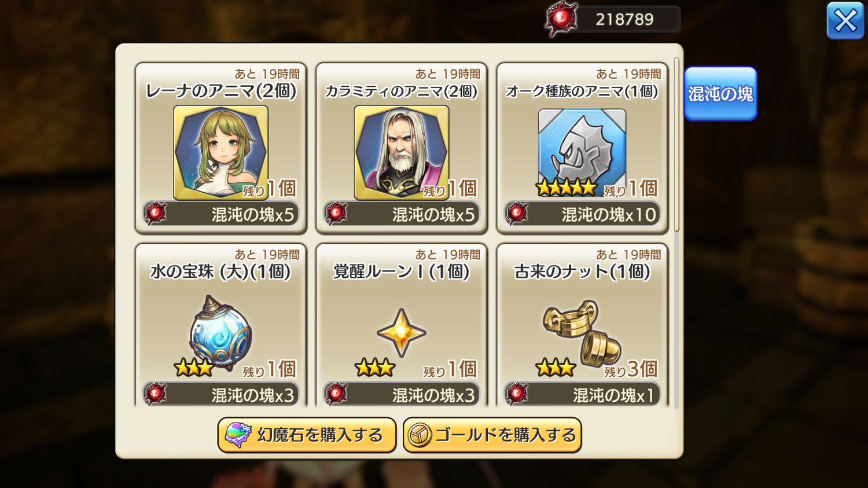Close the shop with blue X button
The height and width of the screenshot is (488, 868).
click(845, 21)
